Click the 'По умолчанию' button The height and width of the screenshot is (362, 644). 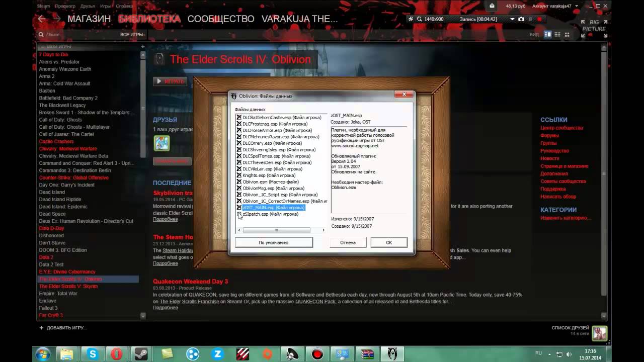(274, 242)
